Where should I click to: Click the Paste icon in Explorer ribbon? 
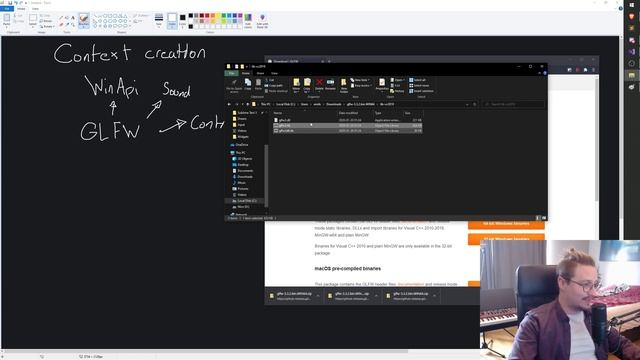(258, 84)
